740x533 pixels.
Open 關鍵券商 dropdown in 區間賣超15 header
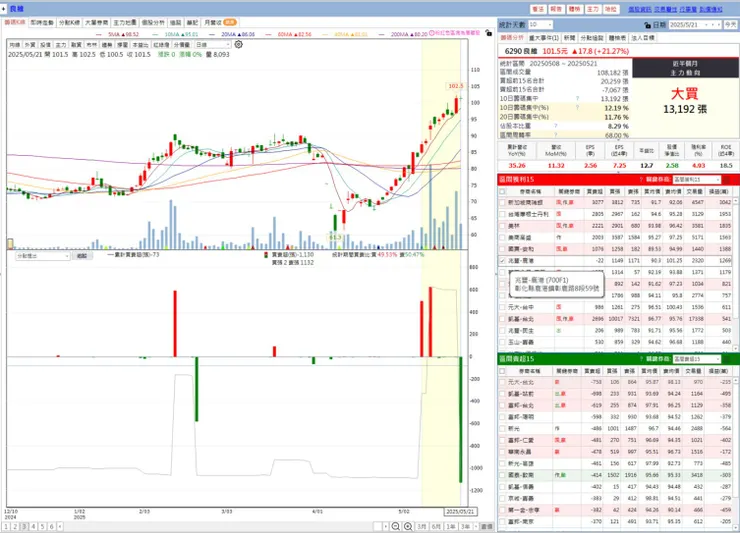point(697,359)
